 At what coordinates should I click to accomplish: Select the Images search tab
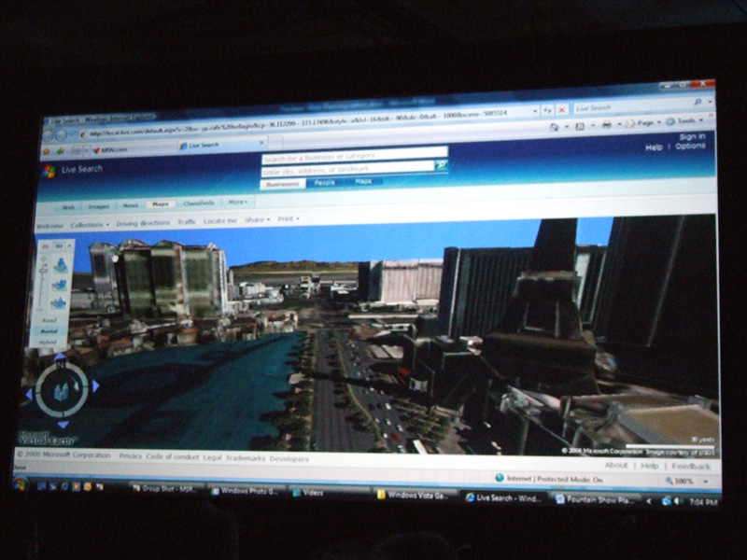pos(99,206)
